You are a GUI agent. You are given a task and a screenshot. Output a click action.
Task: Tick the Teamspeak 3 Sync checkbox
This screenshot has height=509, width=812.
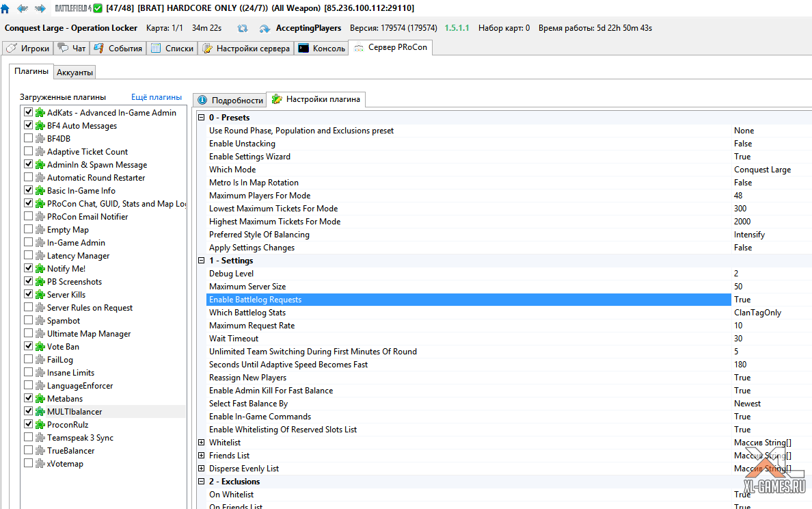coord(29,437)
